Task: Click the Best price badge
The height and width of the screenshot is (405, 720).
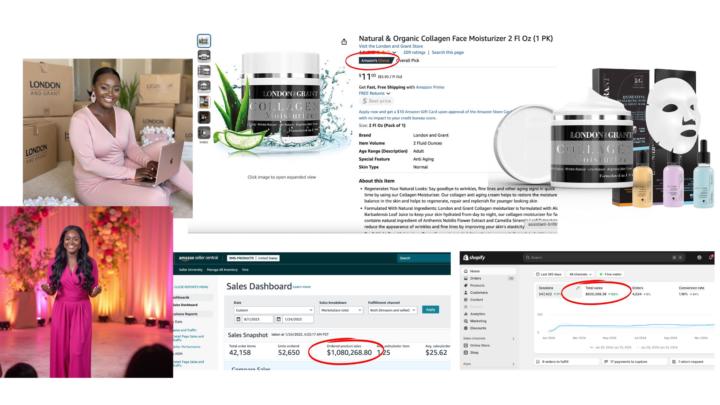Action: 376,101
